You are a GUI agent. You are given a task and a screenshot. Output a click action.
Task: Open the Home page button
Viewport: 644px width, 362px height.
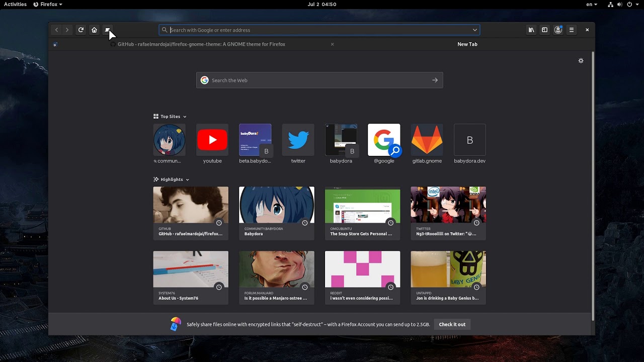point(94,30)
